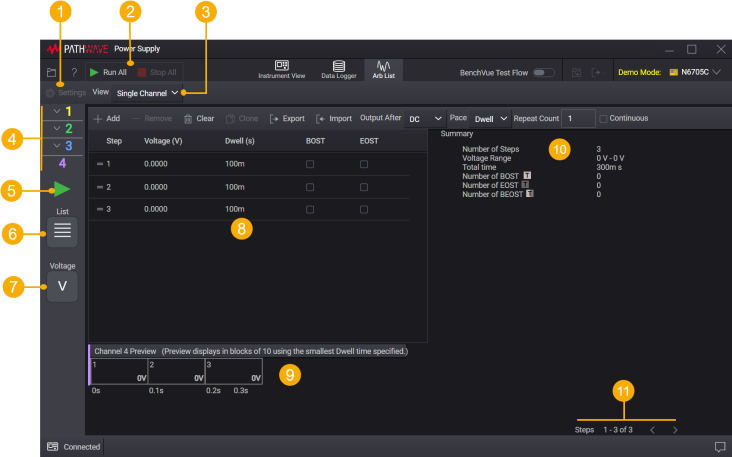The width and height of the screenshot is (732, 457).
Task: Click Add to insert a step
Action: [106, 118]
